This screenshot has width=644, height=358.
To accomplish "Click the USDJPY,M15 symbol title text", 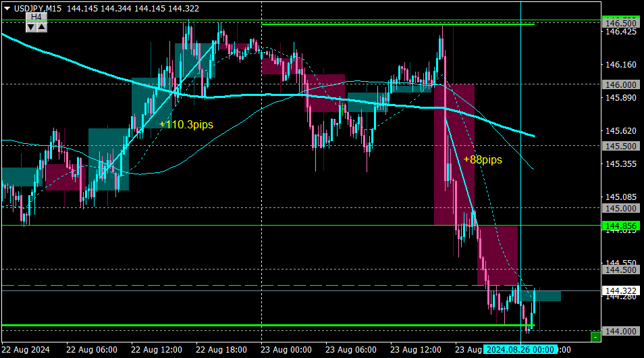I will (x=37, y=9).
